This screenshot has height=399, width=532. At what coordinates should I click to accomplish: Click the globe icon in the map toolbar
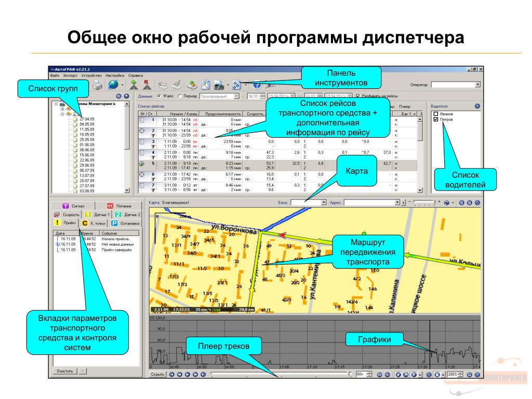click(x=447, y=203)
